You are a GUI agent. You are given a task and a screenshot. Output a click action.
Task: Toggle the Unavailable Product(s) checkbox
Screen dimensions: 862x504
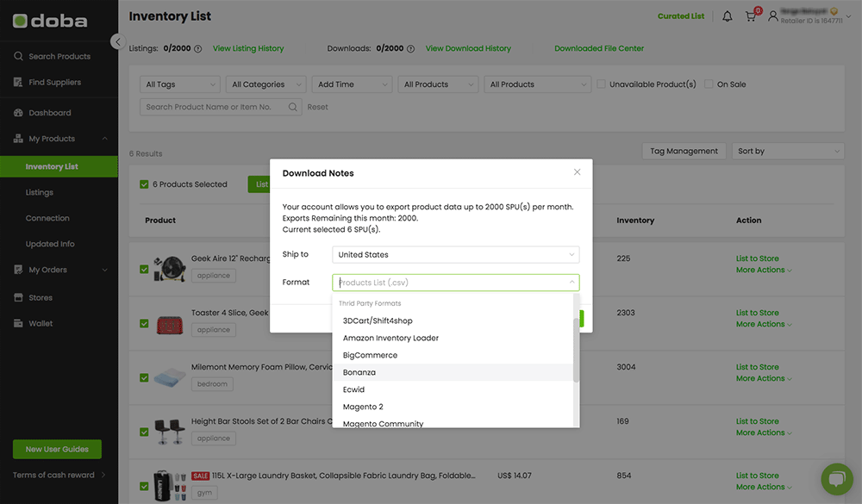602,84
